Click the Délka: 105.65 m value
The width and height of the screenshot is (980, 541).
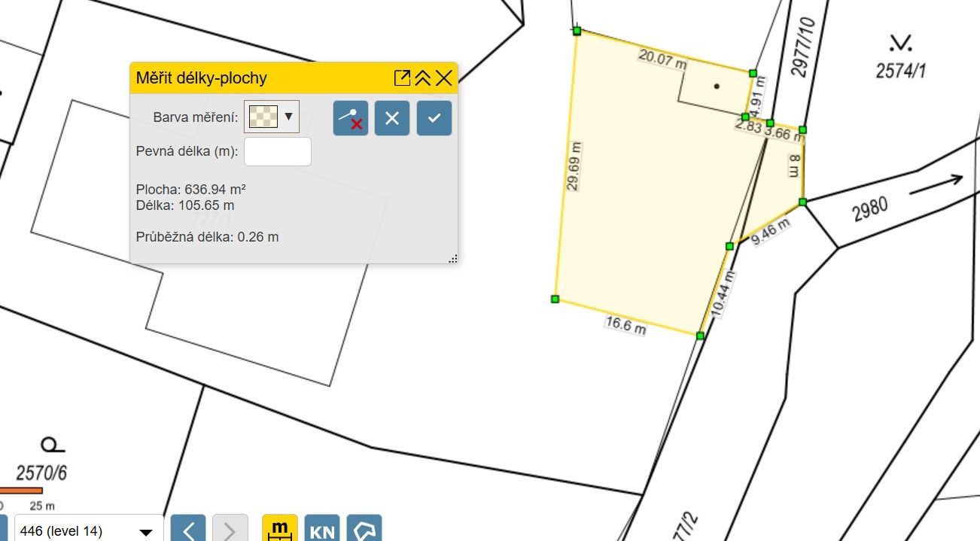[x=185, y=205]
